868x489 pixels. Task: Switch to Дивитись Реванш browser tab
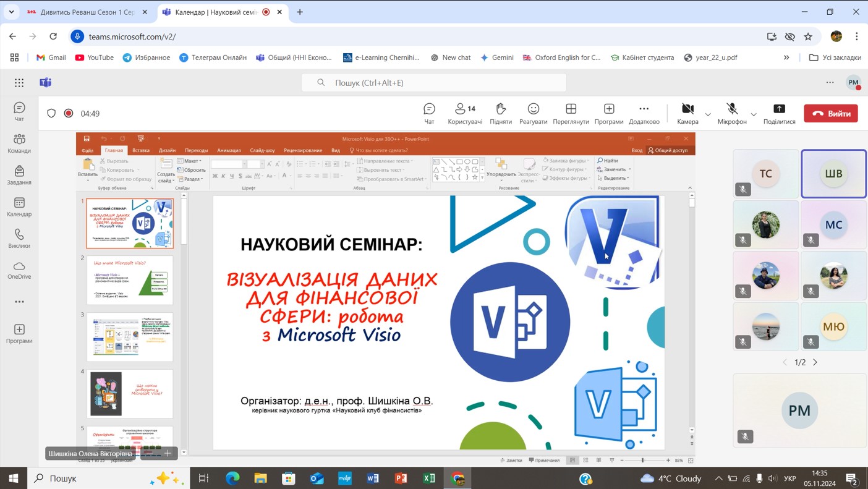87,12
